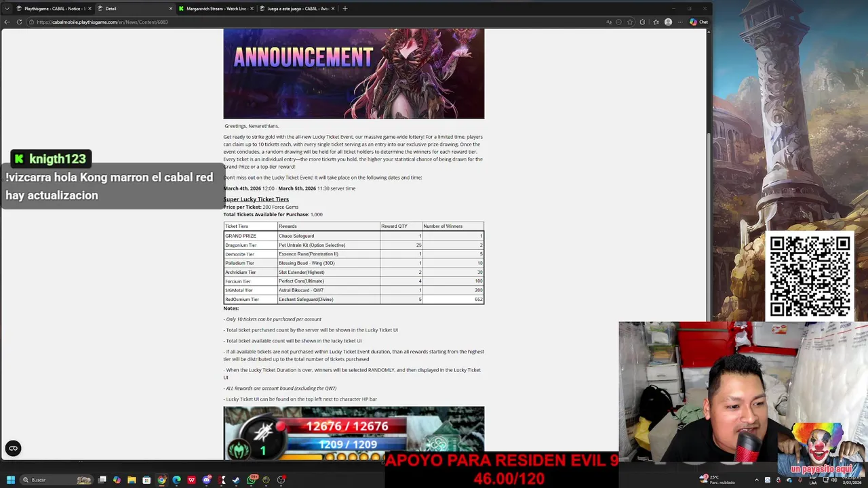Click the circular overlay button at bottom left
868x488 pixels.
tap(13, 448)
